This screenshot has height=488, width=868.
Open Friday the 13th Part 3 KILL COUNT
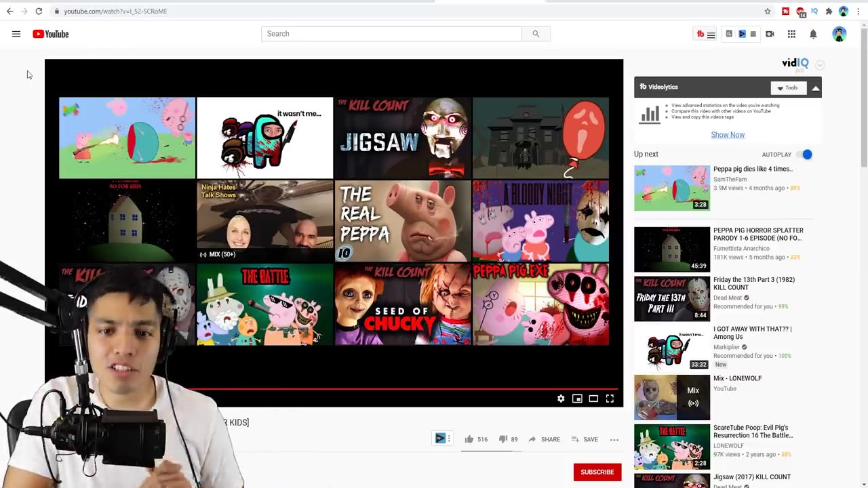[754, 284]
